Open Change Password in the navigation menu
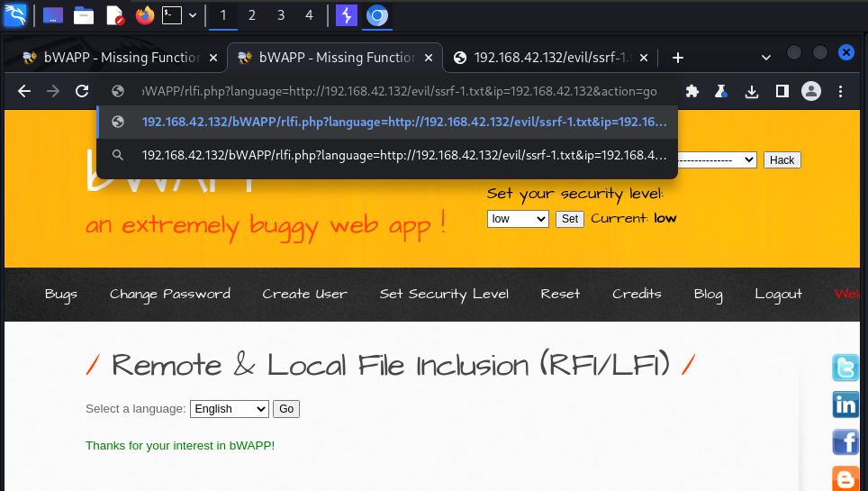Screen dimensions: 868x491 pyautogui.click(x=169, y=294)
